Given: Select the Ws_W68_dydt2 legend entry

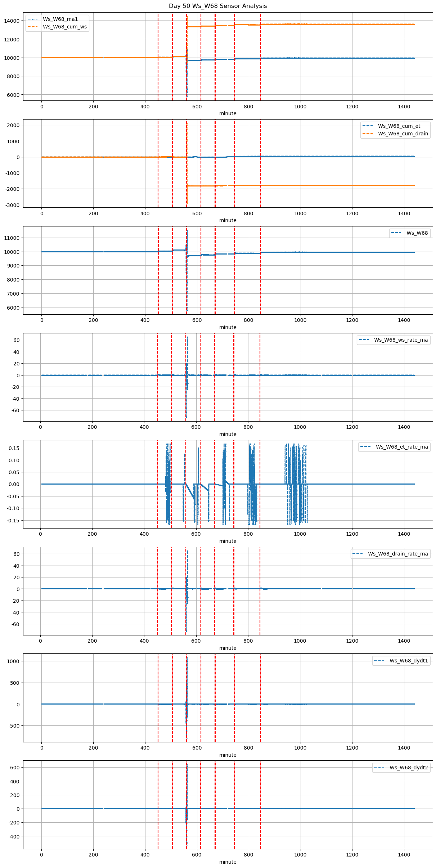Looking at the screenshot, I should [409, 768].
